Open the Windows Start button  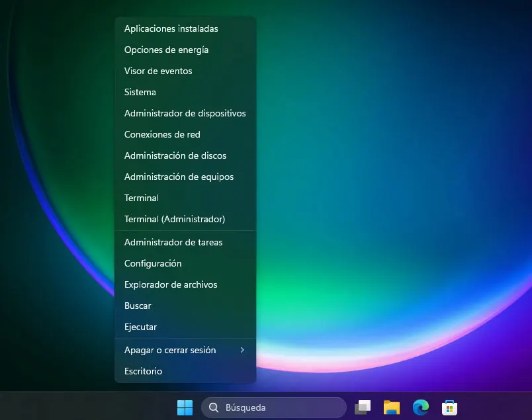(x=185, y=407)
